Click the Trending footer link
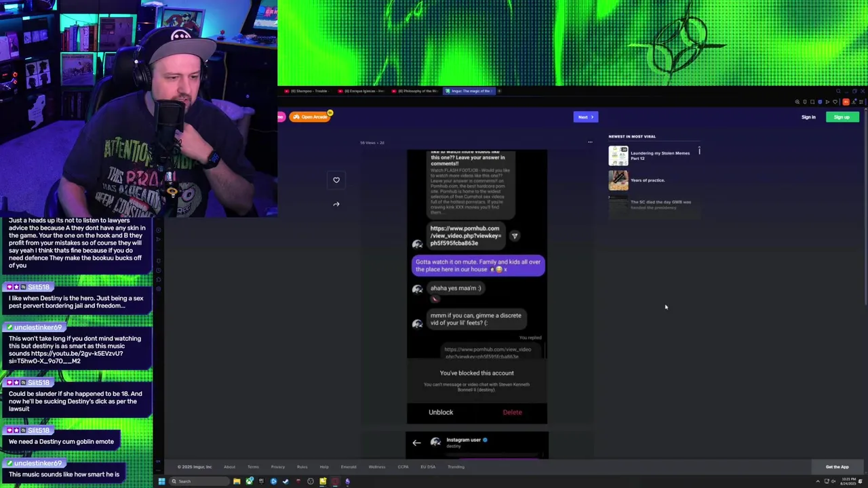 click(x=456, y=467)
